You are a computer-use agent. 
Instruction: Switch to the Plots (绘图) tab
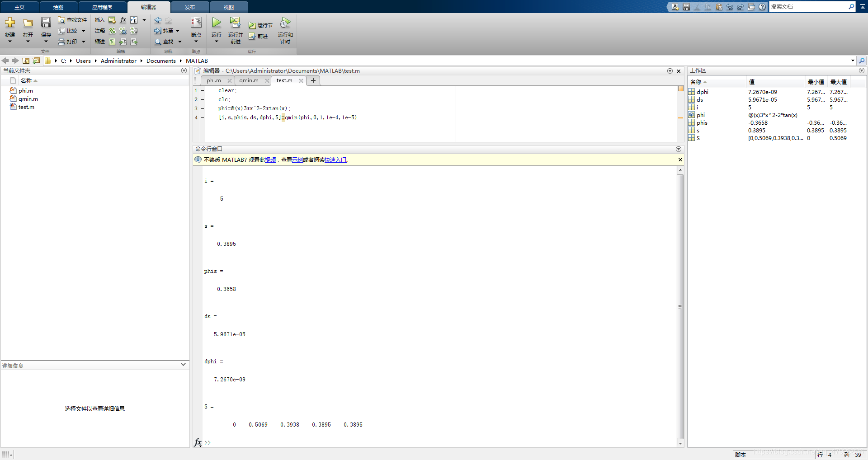(58, 7)
